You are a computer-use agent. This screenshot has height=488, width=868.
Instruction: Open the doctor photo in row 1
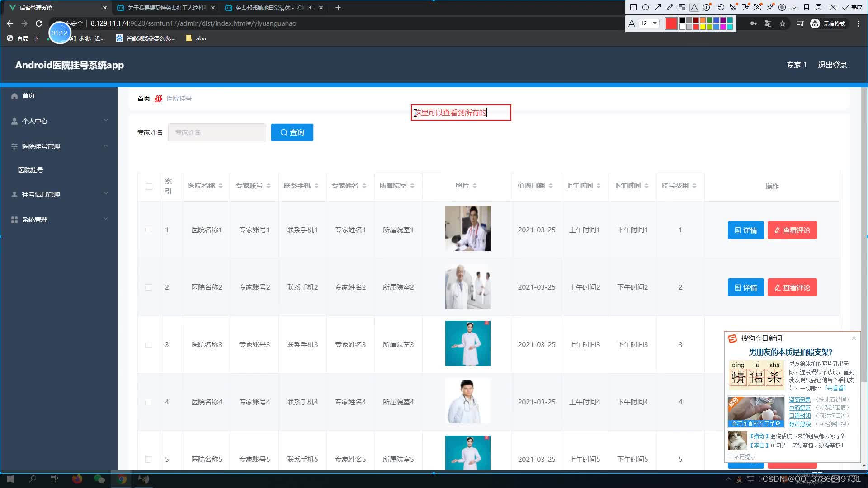[468, 229]
